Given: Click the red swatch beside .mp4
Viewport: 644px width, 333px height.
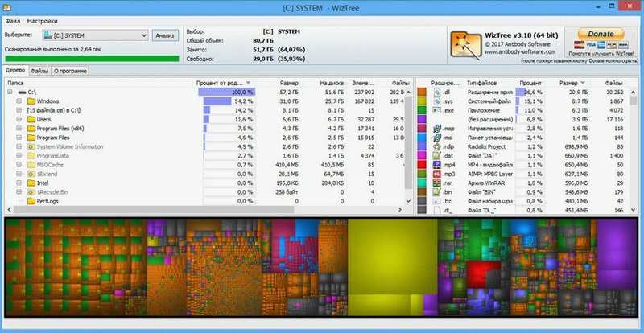Looking at the screenshot, I should (422, 165).
